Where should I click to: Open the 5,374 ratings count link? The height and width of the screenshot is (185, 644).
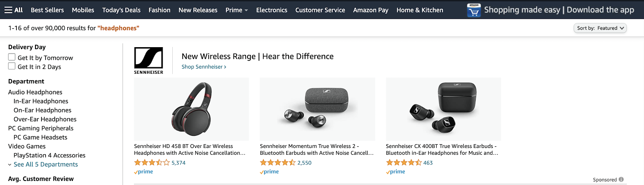(x=178, y=163)
